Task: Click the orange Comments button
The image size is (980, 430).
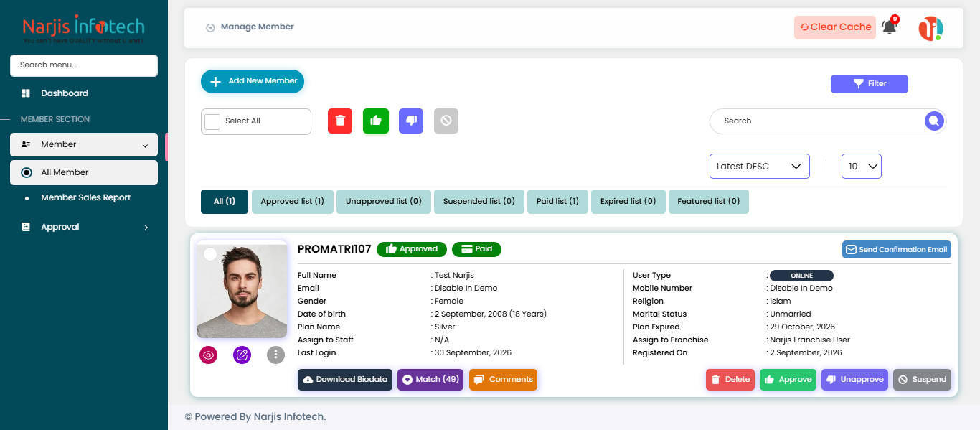Action: (503, 380)
